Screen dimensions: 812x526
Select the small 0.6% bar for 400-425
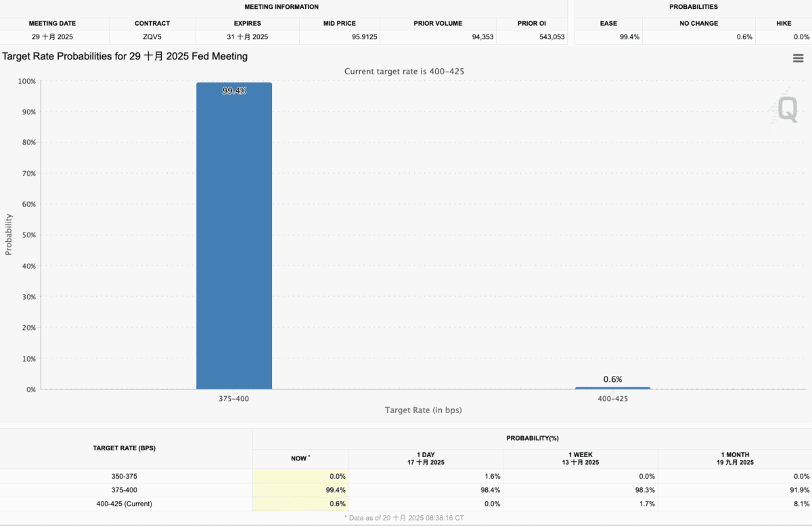click(612, 388)
